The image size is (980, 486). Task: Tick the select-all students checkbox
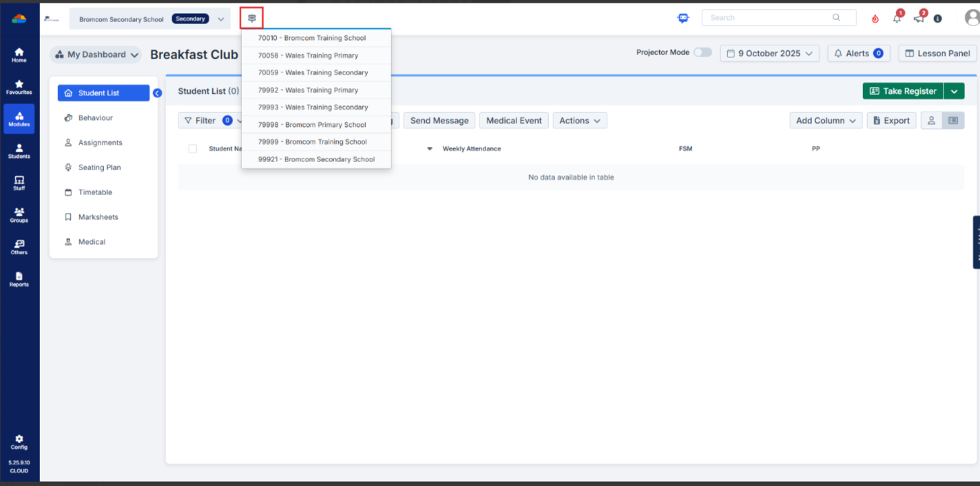point(193,149)
